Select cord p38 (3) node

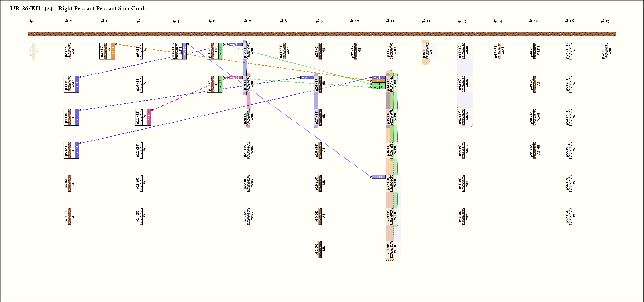[392, 216]
